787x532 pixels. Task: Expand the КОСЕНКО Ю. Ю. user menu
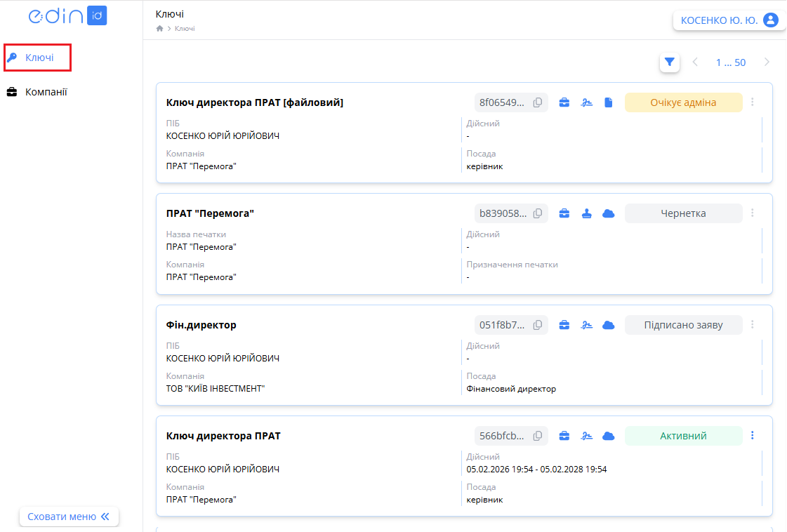pos(729,20)
